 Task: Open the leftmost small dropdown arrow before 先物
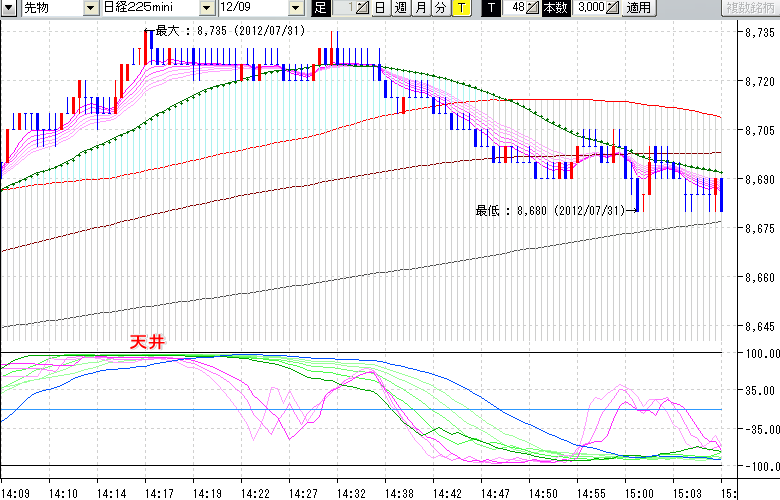[10, 7]
